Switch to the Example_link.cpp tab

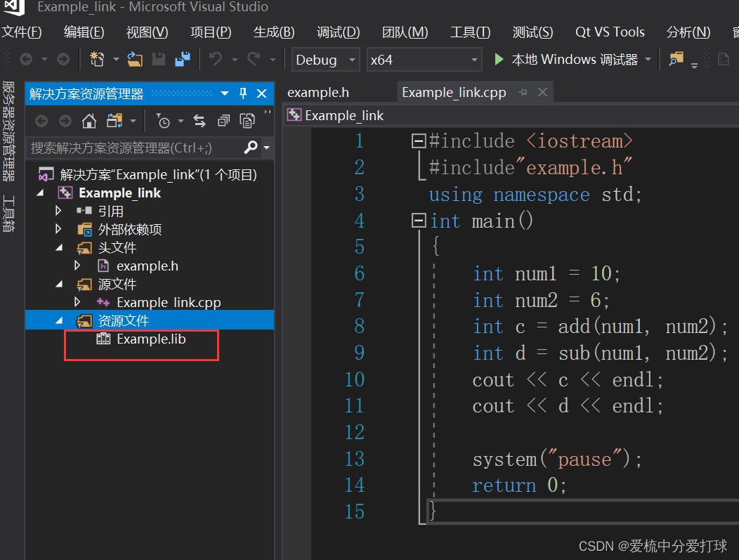point(454,92)
